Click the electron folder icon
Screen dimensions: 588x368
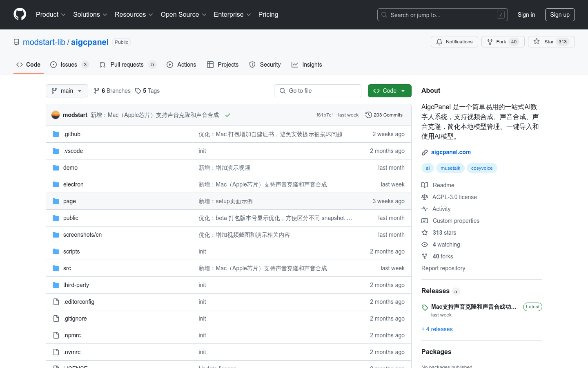tap(56, 184)
